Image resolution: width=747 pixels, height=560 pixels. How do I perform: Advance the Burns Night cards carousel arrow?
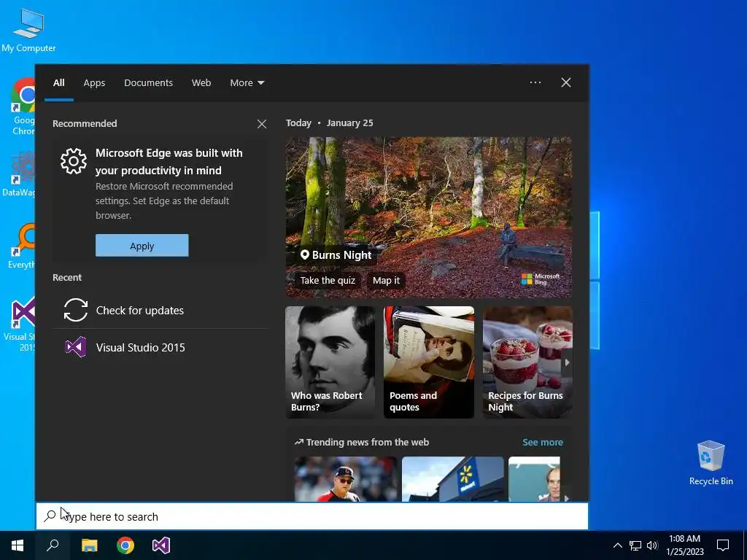pos(567,362)
